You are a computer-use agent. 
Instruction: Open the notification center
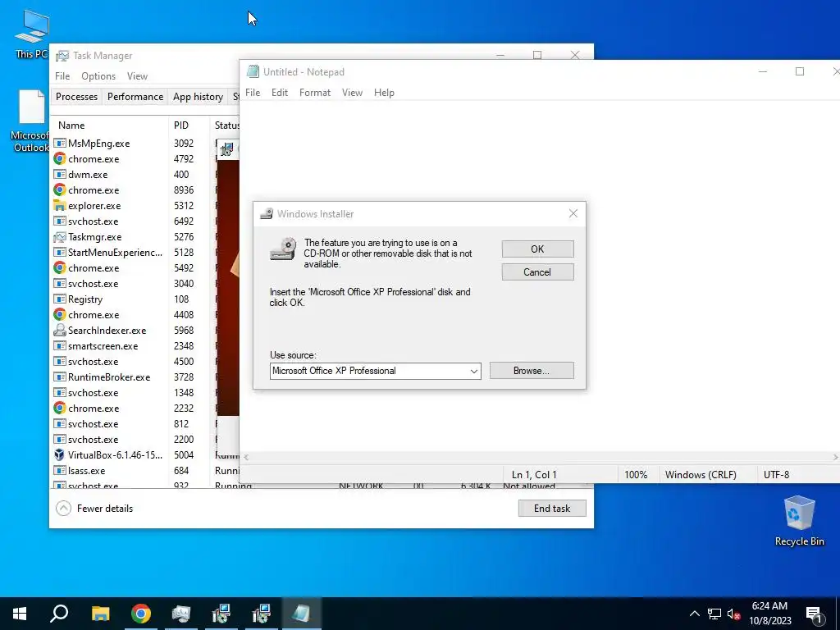(815, 614)
